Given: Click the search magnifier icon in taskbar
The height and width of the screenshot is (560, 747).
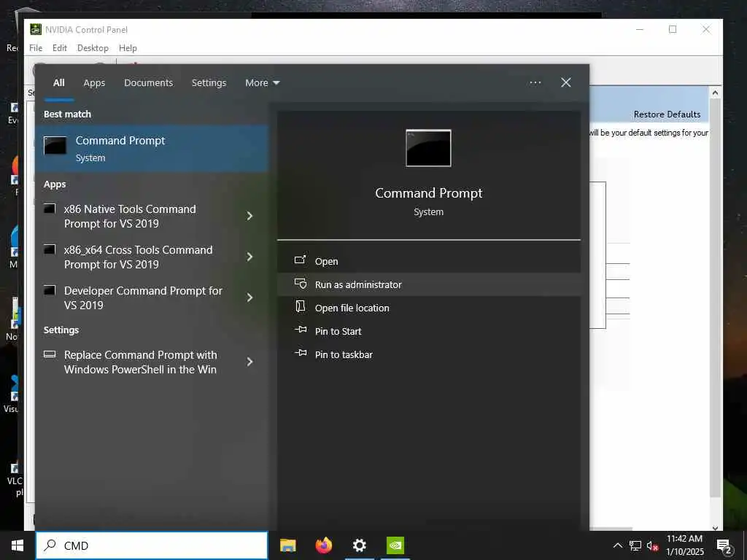Looking at the screenshot, I should coord(50,545).
